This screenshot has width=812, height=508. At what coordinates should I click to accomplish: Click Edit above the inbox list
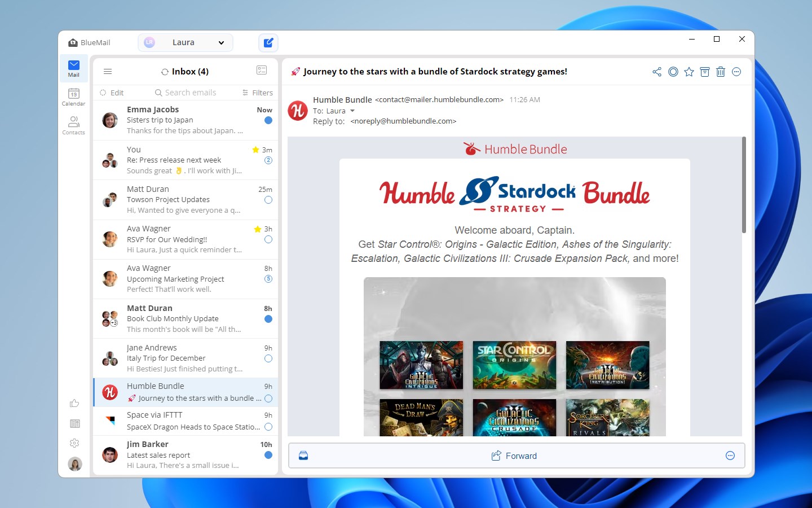pos(118,92)
